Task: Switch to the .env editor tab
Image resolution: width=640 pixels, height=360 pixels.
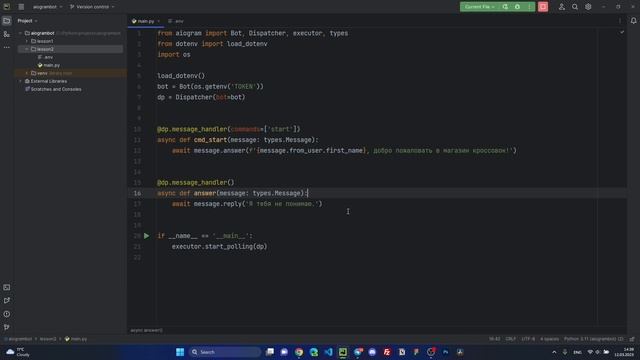Action: point(176,21)
